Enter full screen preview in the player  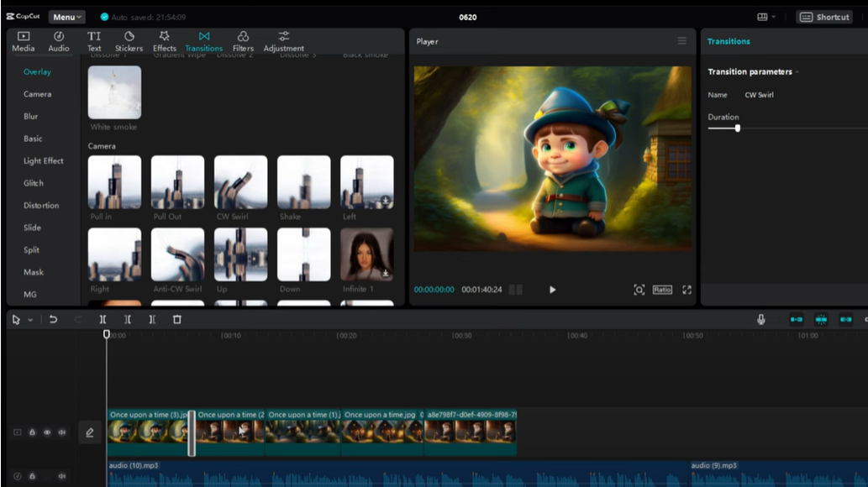pos(687,290)
